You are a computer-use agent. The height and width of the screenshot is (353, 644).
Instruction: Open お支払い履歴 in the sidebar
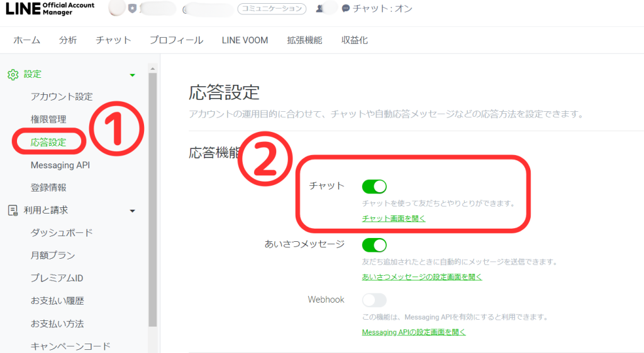click(x=57, y=301)
